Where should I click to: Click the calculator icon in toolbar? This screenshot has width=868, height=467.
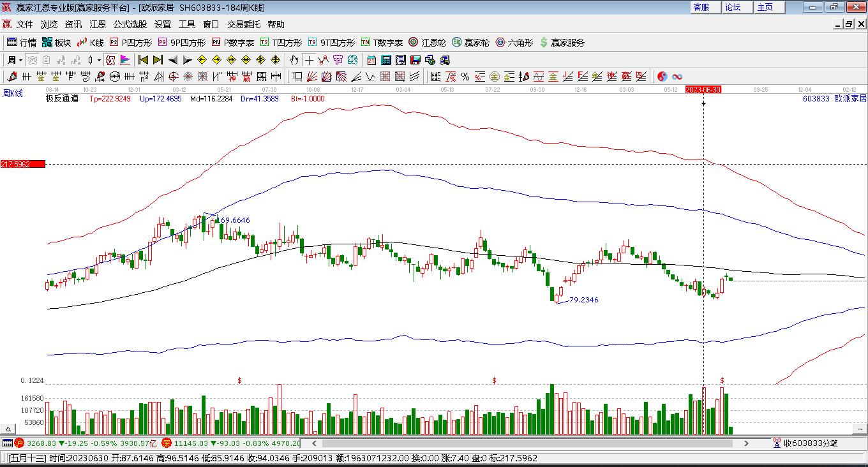click(386, 60)
